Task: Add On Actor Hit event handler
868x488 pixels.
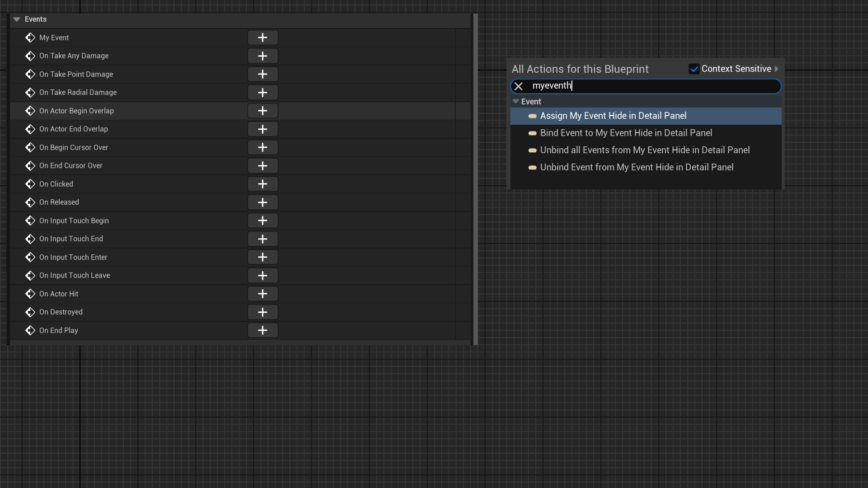Action: (x=263, y=294)
